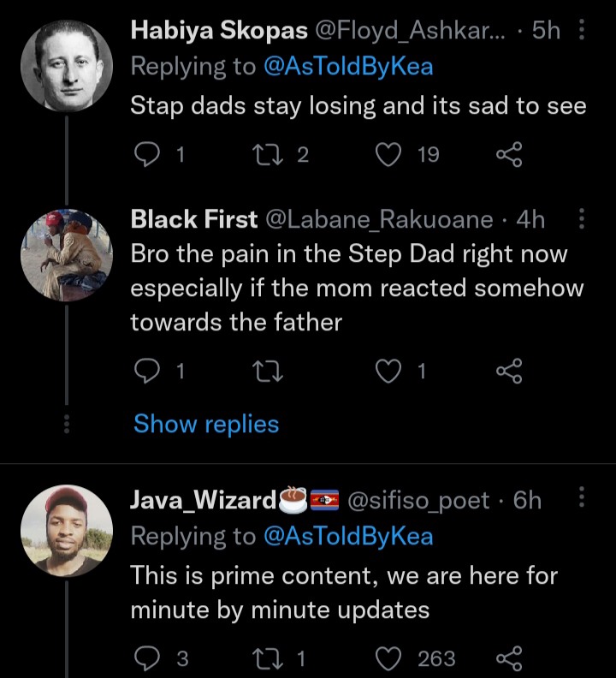The height and width of the screenshot is (678, 616).
Task: Reply to Habiya Skopas's tweet
Action: (147, 155)
